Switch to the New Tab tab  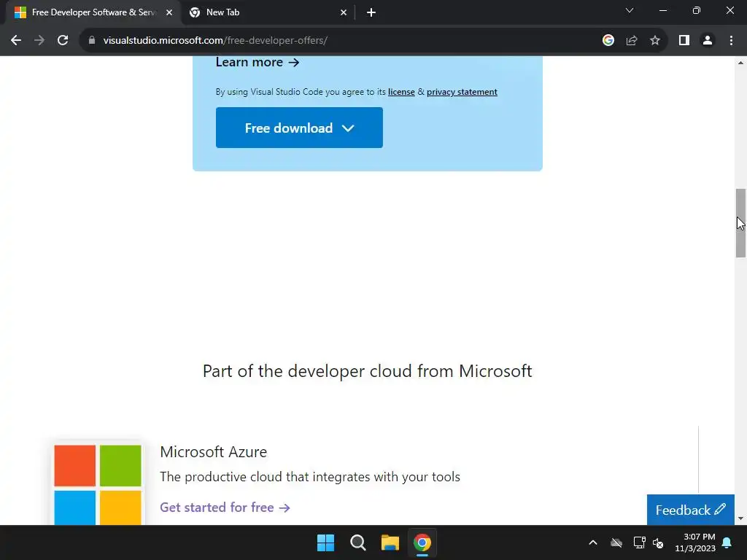coord(267,12)
